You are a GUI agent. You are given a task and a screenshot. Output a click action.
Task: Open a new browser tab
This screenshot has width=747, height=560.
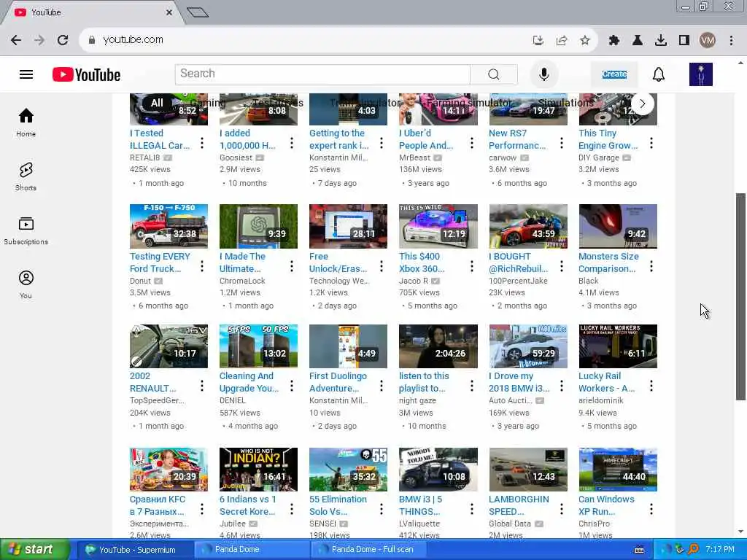[198, 12]
